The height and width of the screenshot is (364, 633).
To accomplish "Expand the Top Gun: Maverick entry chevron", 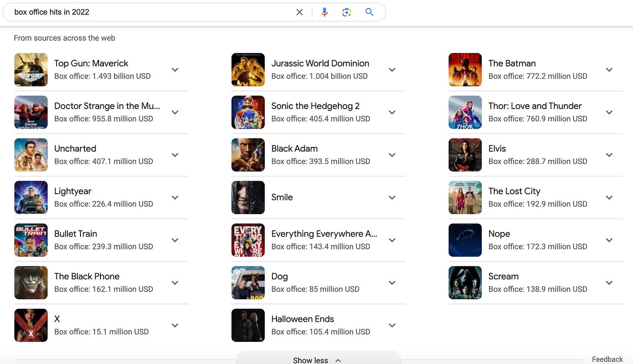I will [175, 69].
